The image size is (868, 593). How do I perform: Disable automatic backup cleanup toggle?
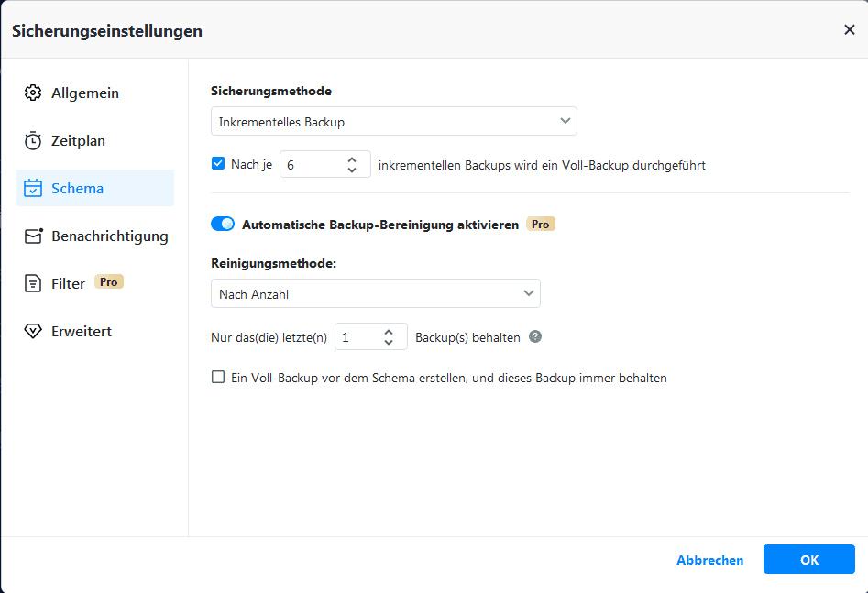pyautogui.click(x=223, y=224)
